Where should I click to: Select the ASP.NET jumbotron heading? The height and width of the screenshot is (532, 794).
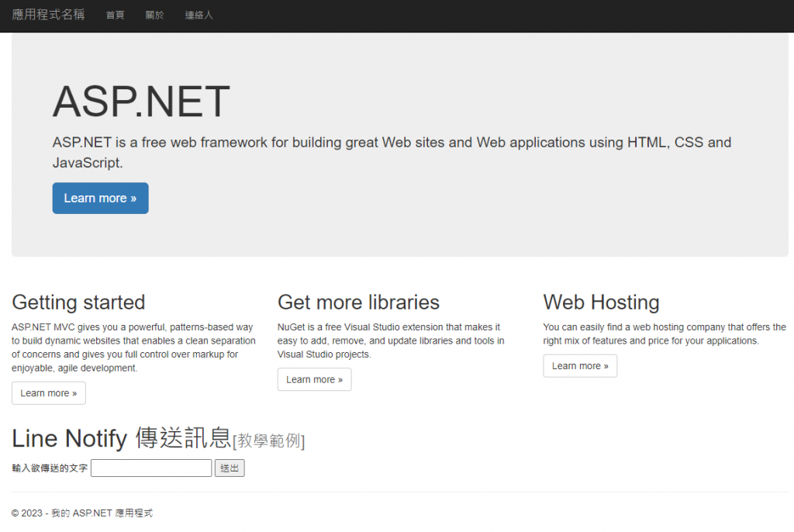(141, 102)
